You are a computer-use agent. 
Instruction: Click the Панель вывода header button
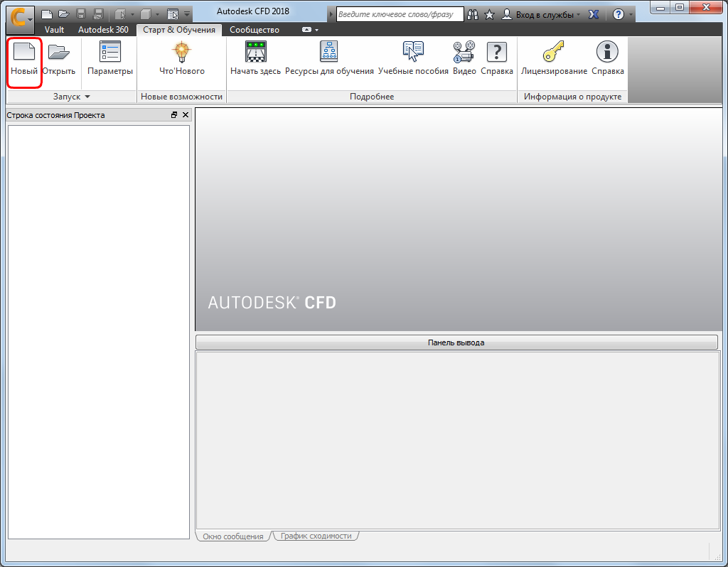click(x=456, y=342)
